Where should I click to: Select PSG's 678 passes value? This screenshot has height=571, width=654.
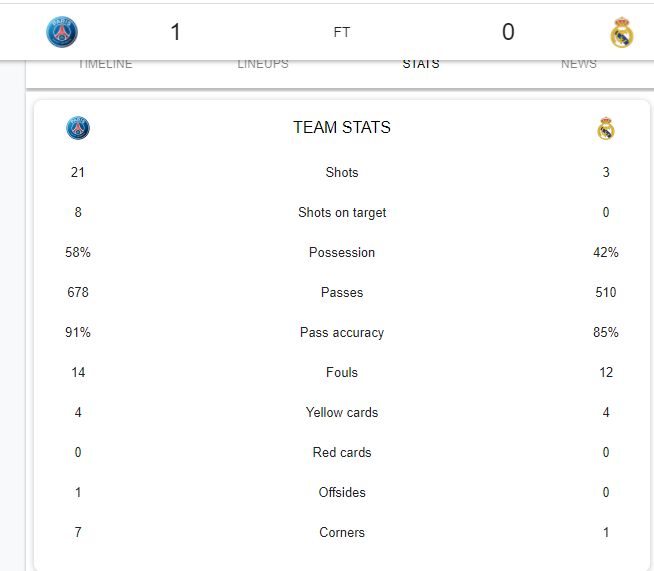78,292
